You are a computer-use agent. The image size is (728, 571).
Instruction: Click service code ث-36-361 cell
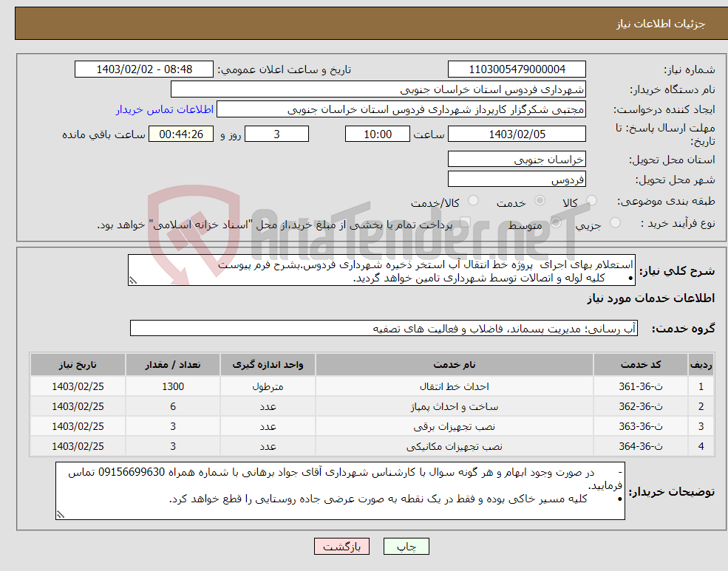(x=641, y=386)
